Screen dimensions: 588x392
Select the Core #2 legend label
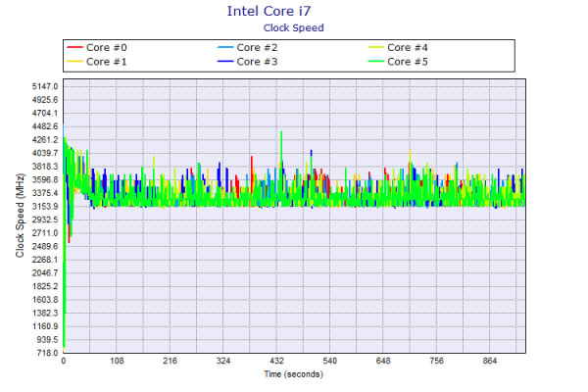(x=257, y=48)
